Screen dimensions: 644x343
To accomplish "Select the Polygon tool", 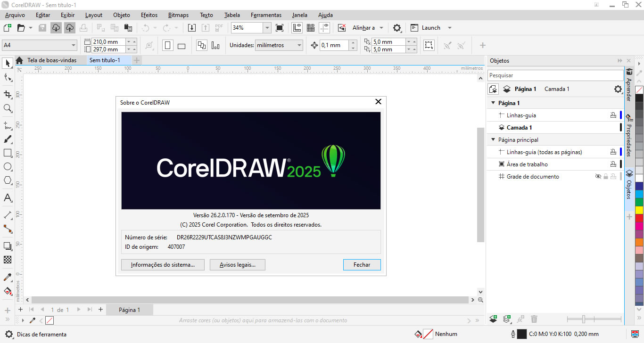I will (8, 180).
